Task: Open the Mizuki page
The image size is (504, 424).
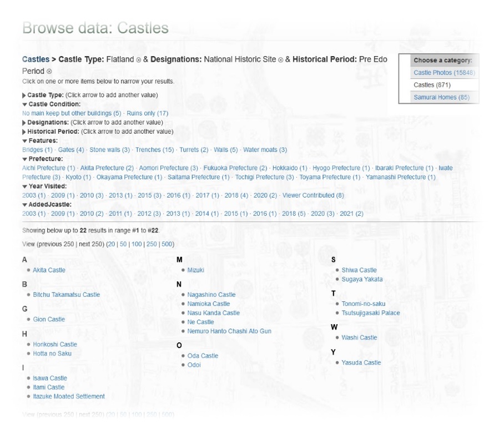Action: click(x=196, y=270)
